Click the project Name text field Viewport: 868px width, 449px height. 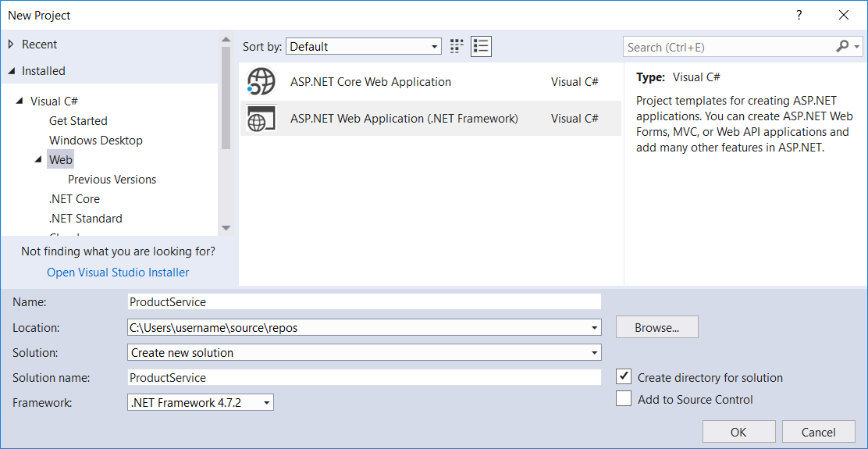[x=364, y=301]
